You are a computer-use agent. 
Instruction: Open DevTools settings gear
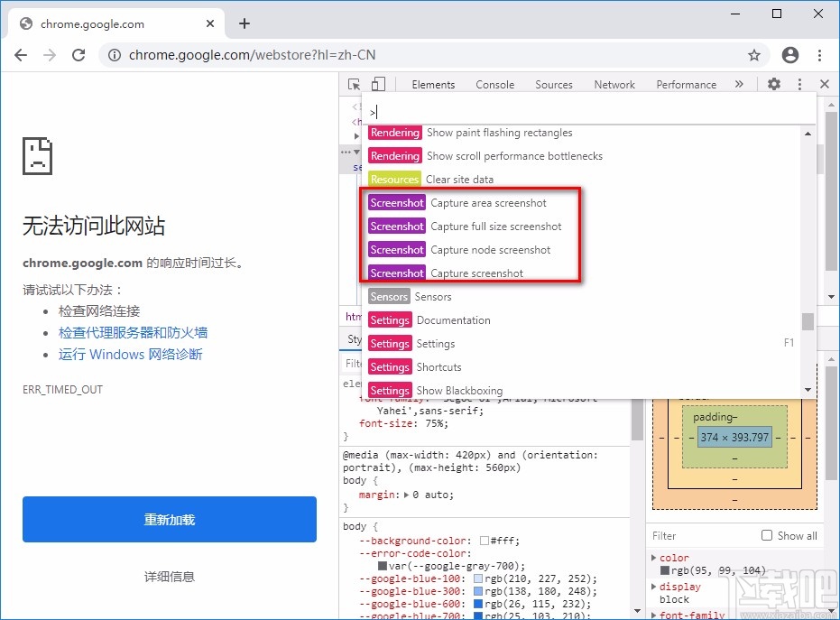tap(773, 84)
